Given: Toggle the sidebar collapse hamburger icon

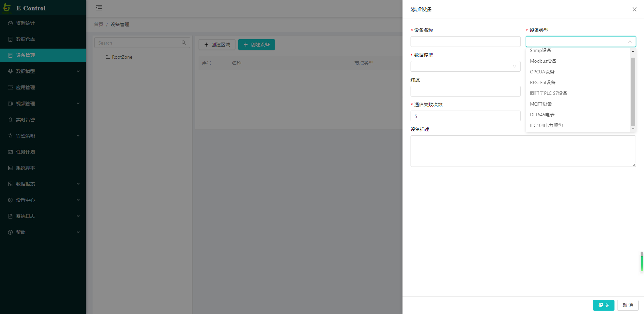Looking at the screenshot, I should (99, 8).
